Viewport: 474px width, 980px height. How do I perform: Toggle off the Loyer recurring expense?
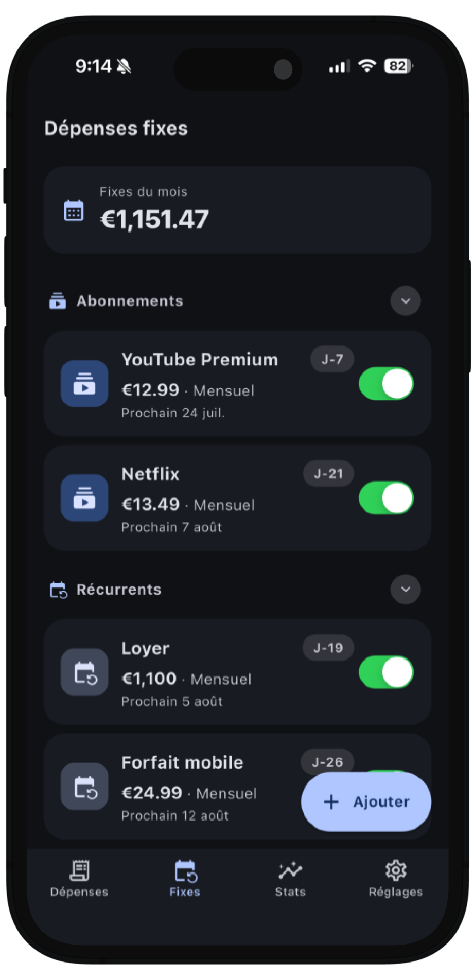(x=387, y=672)
